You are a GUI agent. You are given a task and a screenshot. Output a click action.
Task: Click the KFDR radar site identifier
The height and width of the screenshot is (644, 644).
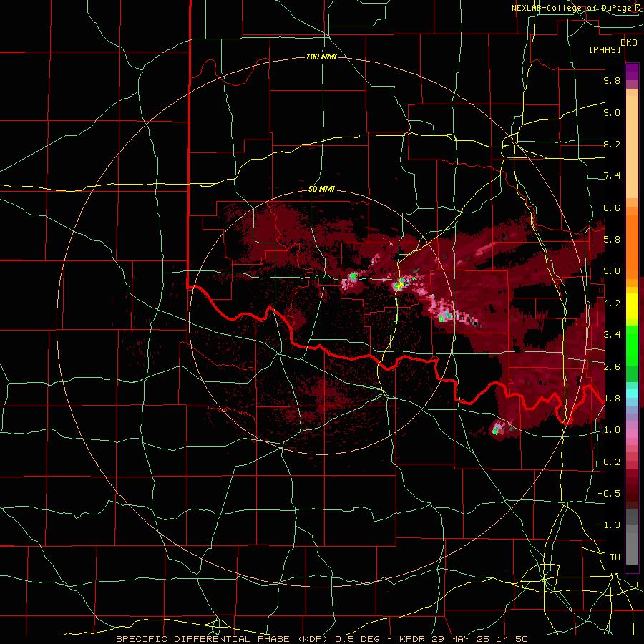pyautogui.click(x=413, y=639)
